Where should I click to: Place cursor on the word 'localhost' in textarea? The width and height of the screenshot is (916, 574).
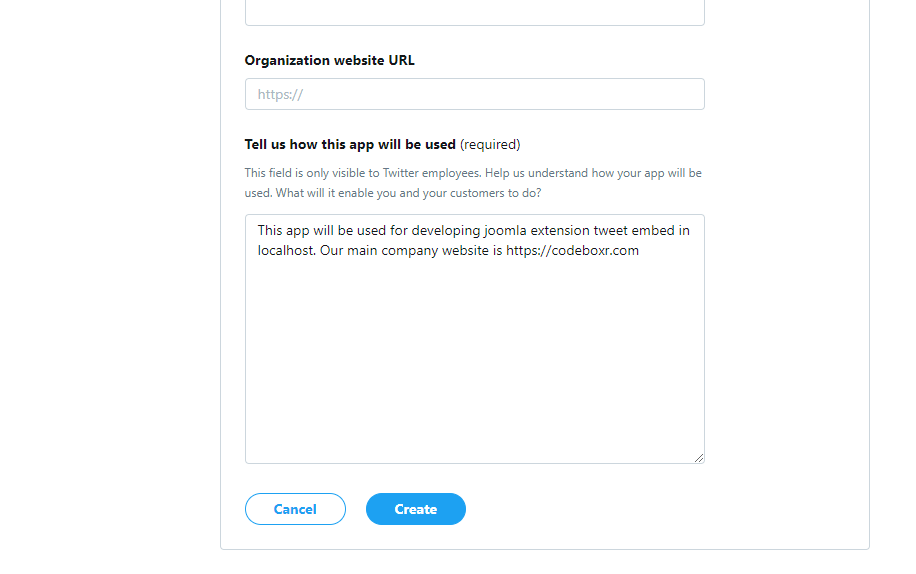pos(286,251)
